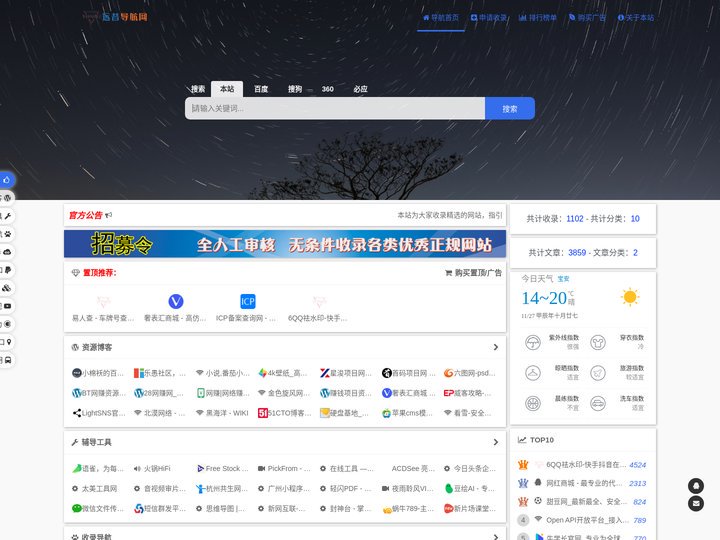
Task: Open the 关于本站 nav item
Action: click(636, 18)
